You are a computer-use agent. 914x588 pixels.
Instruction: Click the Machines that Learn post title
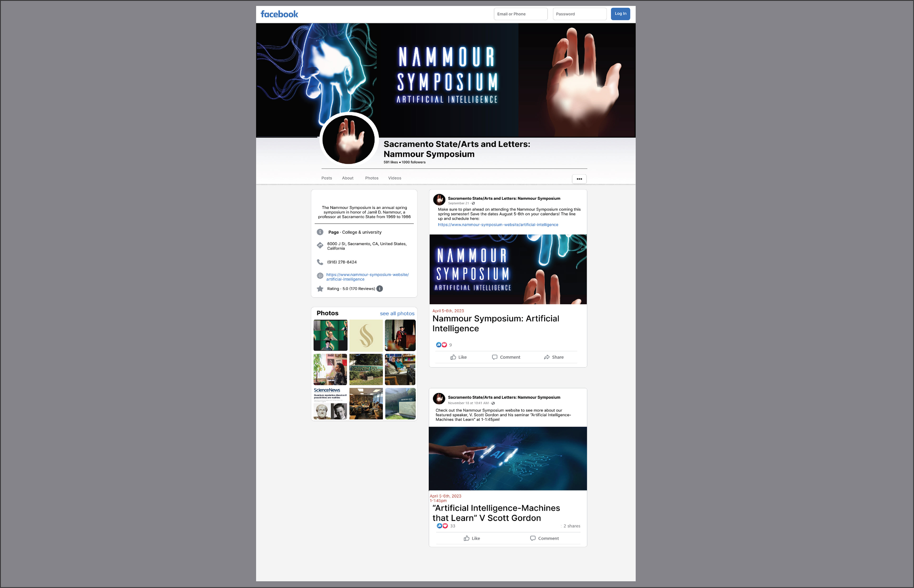496,513
